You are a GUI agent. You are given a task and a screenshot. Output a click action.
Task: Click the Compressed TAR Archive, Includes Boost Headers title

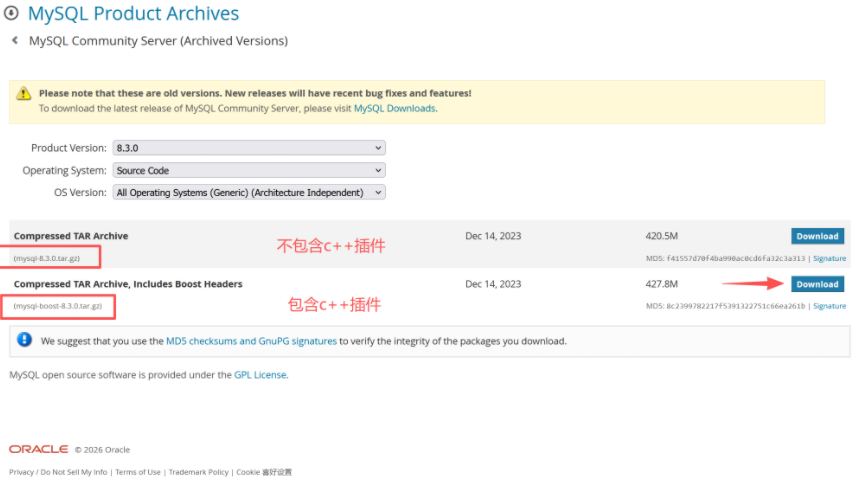(x=128, y=284)
